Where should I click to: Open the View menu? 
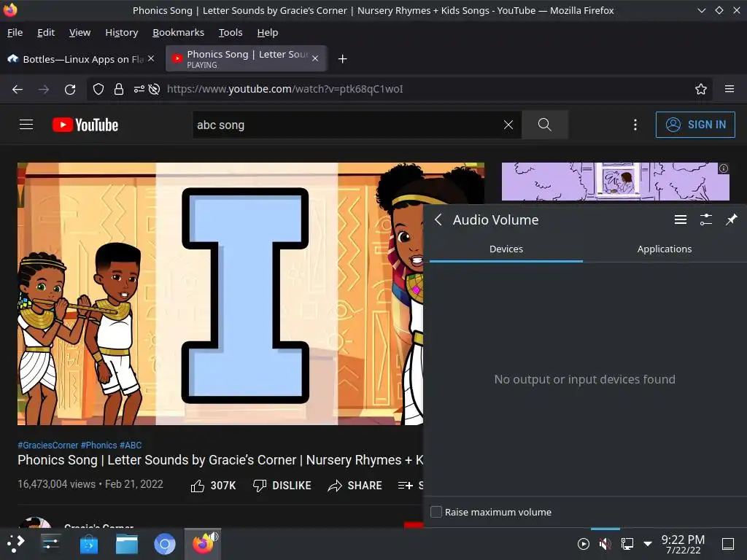click(x=80, y=32)
